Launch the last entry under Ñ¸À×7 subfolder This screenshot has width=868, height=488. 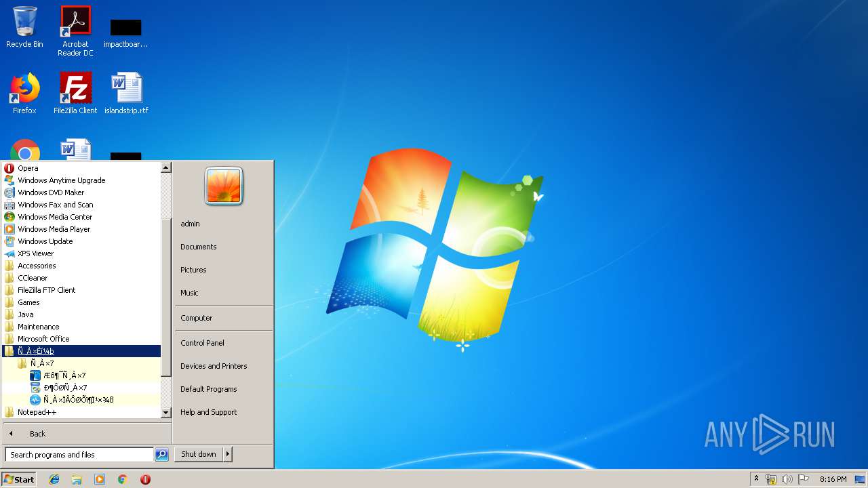coord(81,400)
